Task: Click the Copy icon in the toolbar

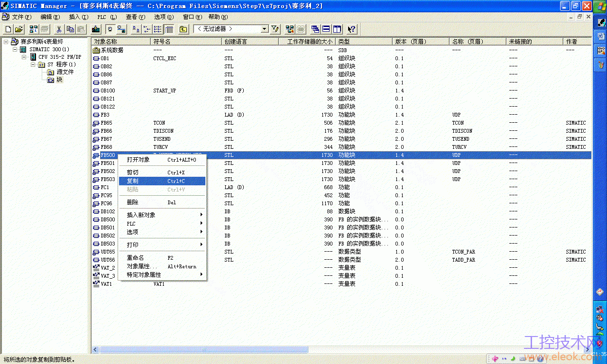Action: pyautogui.click(x=70, y=29)
